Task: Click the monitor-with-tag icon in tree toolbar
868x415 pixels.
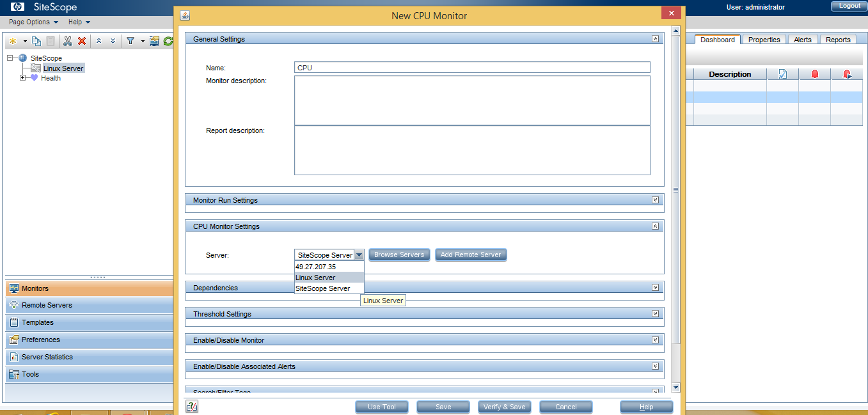Action: pos(154,41)
